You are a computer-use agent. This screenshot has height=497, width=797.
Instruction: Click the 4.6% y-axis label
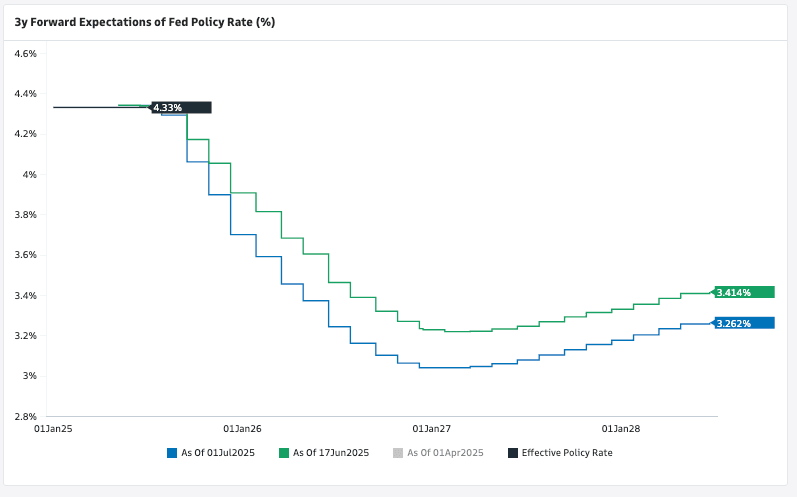coord(26,53)
